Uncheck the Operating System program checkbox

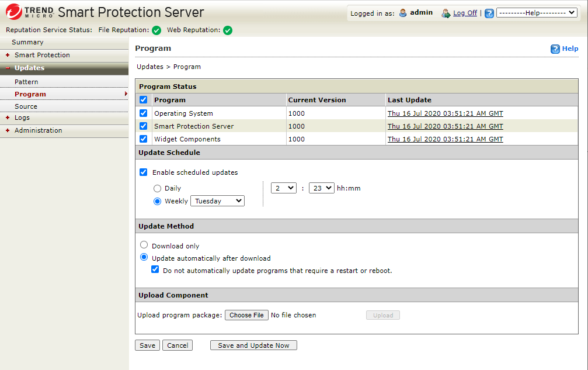[x=144, y=113]
